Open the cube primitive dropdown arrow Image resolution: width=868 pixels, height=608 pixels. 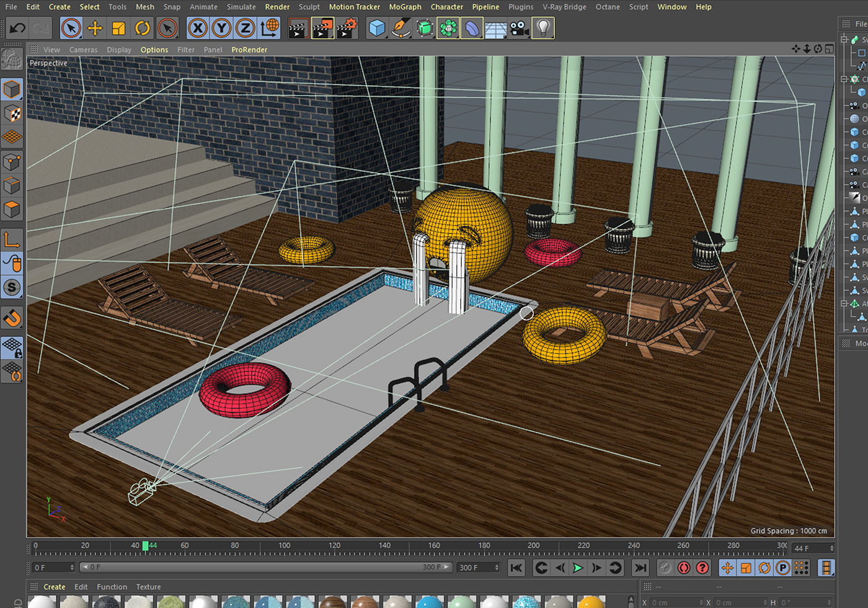[386, 35]
